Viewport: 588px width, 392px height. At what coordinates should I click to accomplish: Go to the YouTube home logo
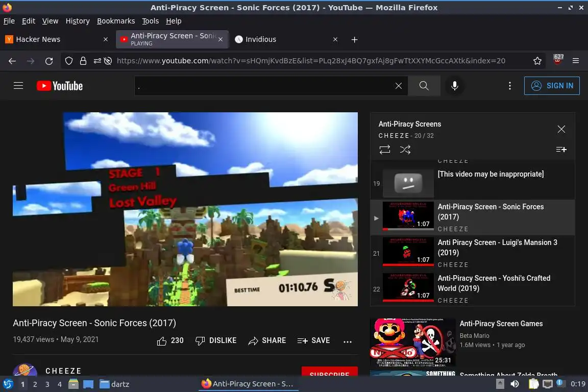(60, 86)
